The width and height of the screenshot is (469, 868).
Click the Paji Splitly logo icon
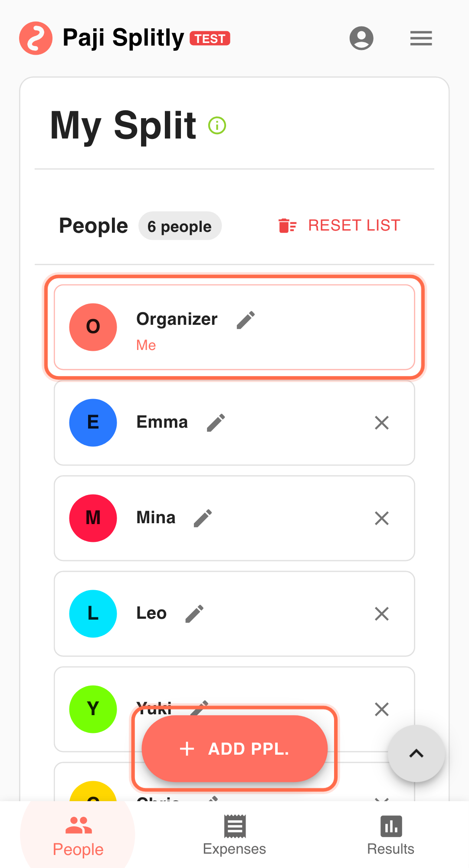[x=36, y=38]
